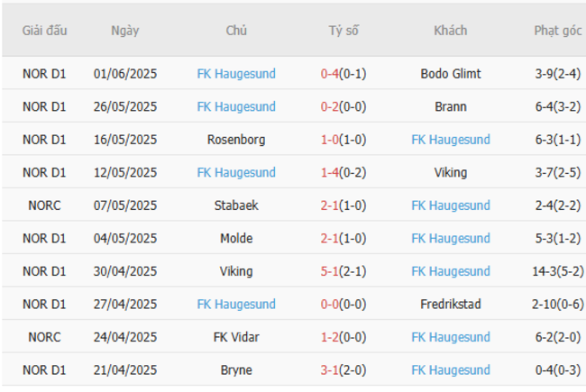This screenshot has width=586, height=392.
Task: Open the Fredrikstad away team name
Action: pos(450,304)
